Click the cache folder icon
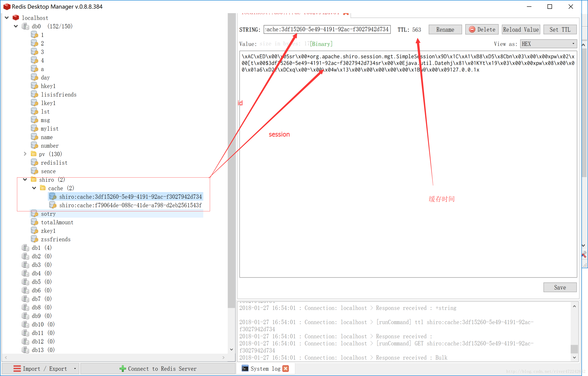Screen dimensions: 588x376 point(43,188)
